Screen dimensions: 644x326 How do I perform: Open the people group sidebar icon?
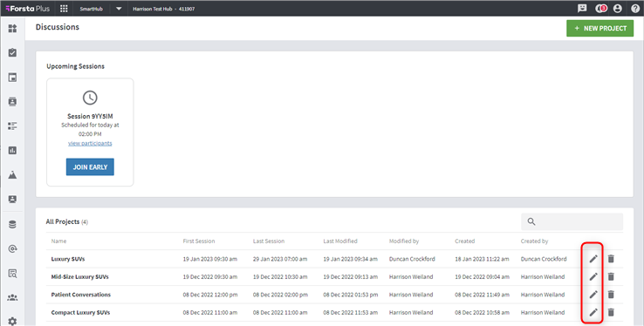point(13,298)
